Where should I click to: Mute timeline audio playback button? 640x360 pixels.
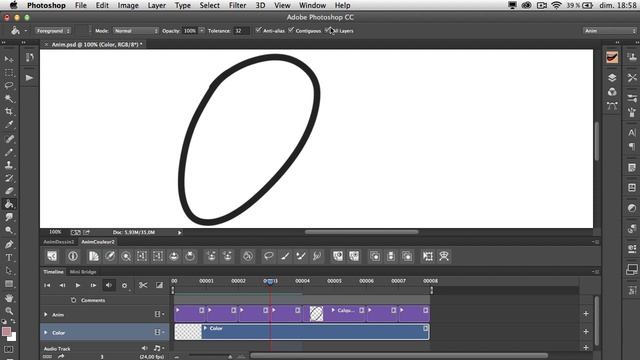[x=109, y=285]
